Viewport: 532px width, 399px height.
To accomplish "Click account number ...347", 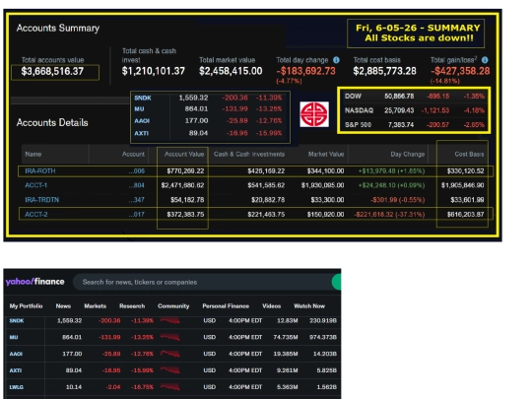I will 137,200.
